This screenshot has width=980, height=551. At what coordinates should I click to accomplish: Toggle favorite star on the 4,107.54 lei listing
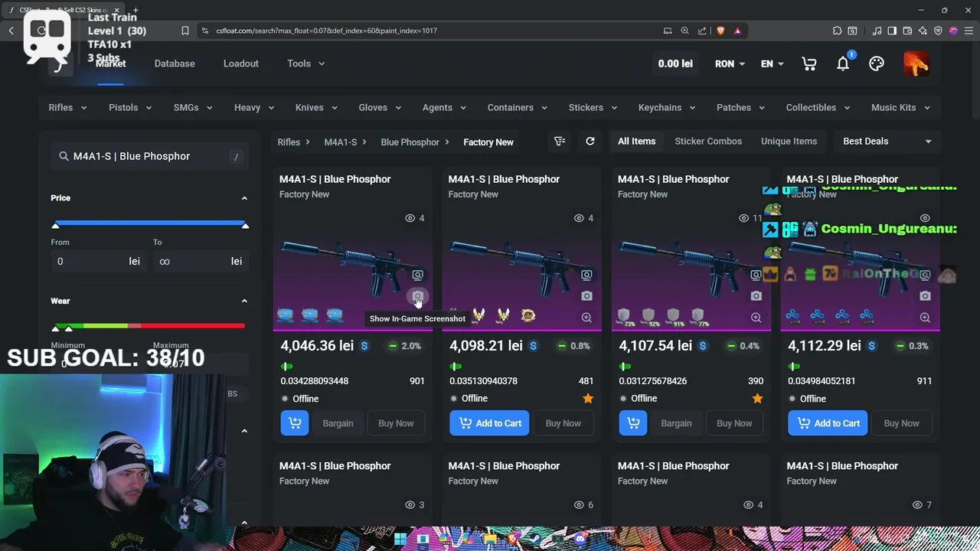pyautogui.click(x=757, y=399)
